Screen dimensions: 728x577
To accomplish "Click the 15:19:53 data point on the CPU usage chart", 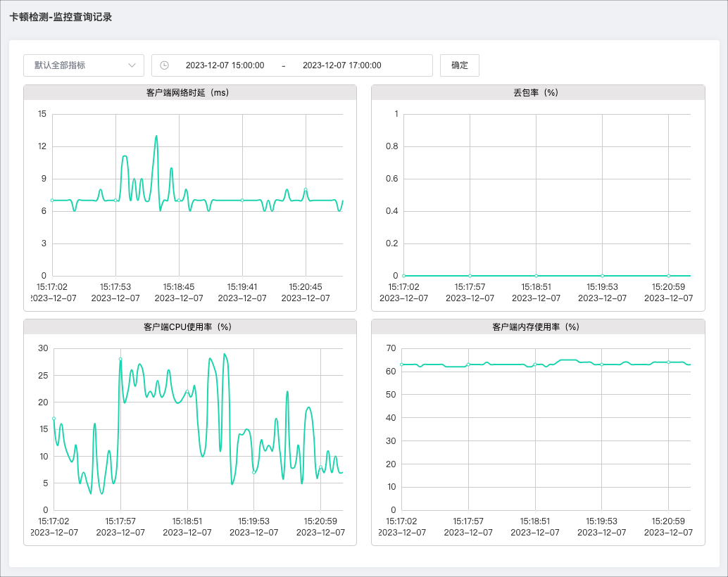I will [254, 472].
